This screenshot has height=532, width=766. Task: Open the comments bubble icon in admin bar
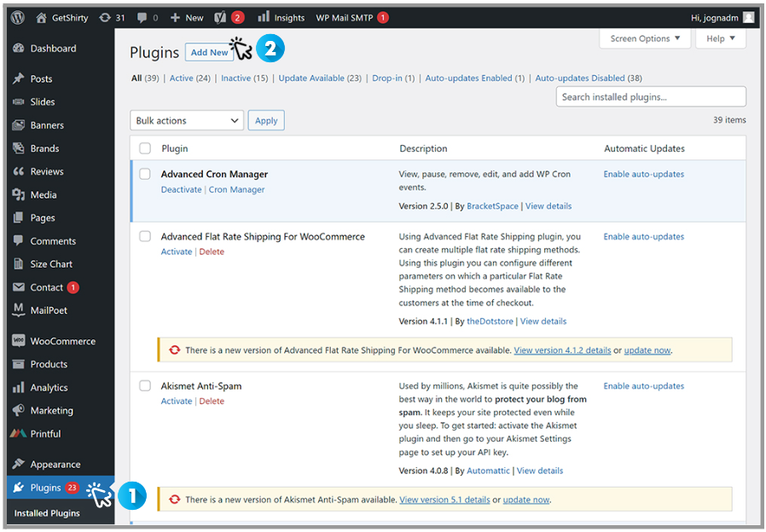142,17
